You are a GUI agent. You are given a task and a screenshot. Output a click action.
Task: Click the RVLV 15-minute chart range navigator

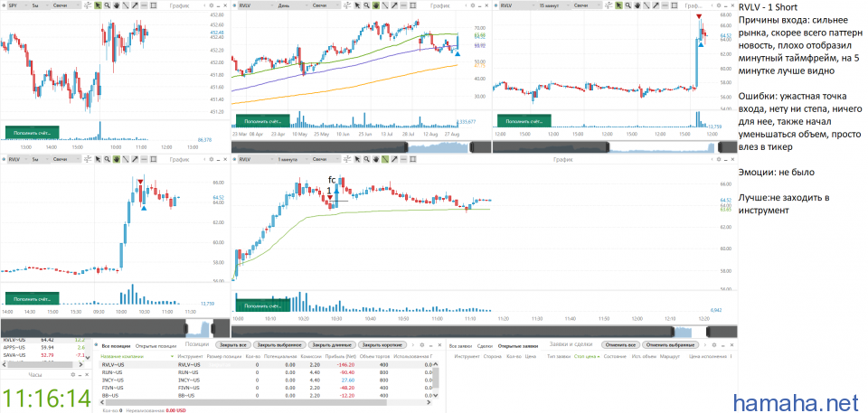click(x=615, y=147)
